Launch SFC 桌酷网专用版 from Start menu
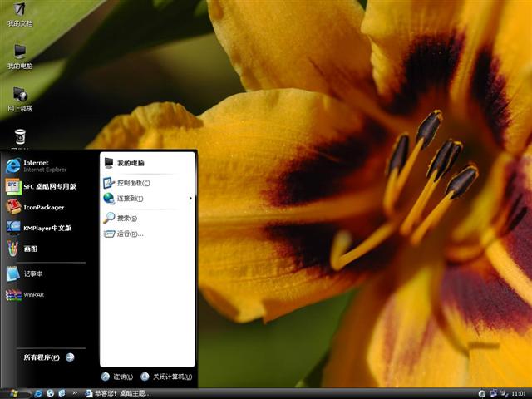The width and height of the screenshot is (532, 399). click(x=41, y=186)
